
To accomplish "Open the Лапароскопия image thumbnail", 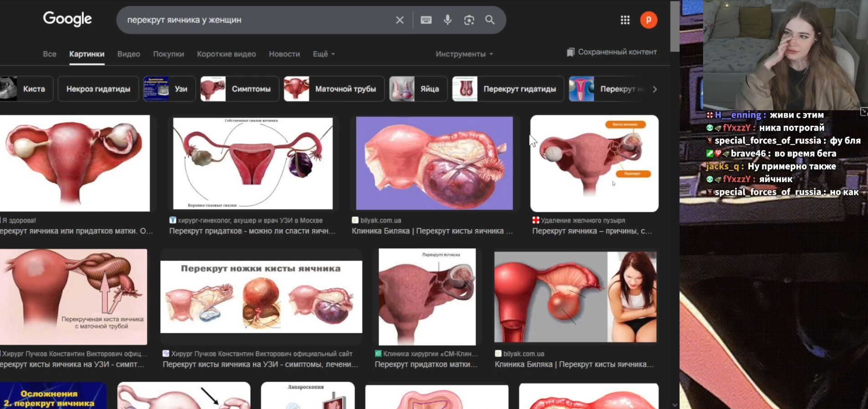I will point(308,395).
